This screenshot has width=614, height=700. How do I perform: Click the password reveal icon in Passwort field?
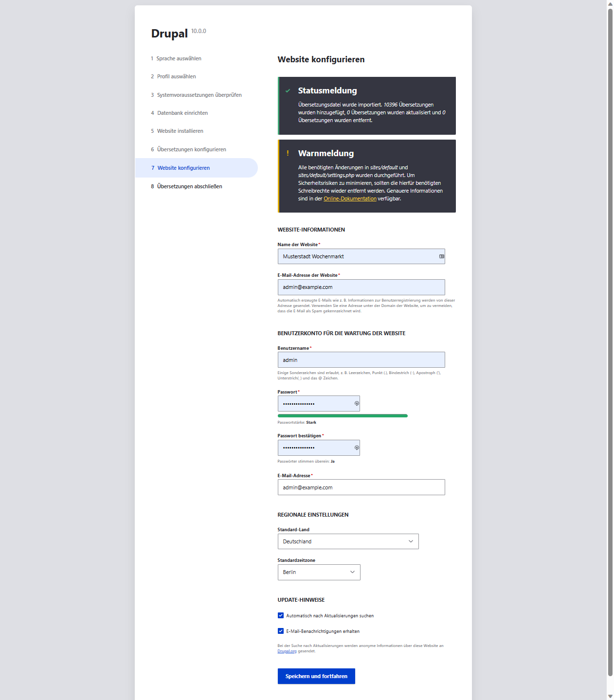click(357, 404)
